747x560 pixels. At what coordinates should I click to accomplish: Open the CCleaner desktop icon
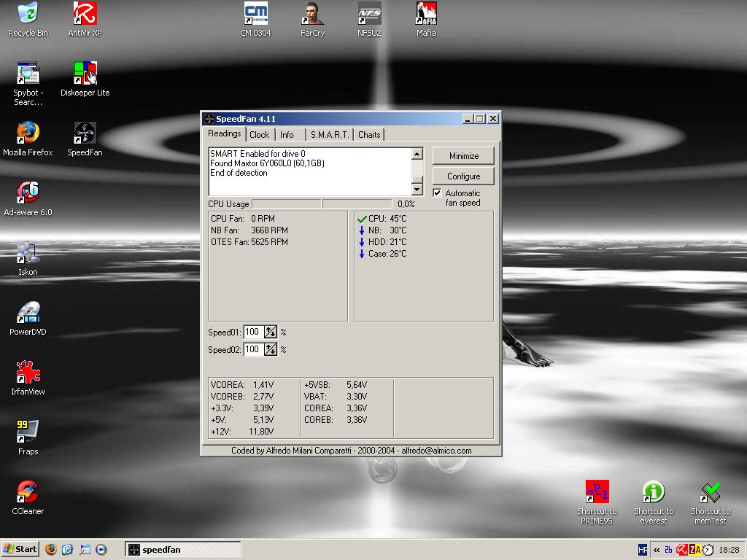[28, 492]
